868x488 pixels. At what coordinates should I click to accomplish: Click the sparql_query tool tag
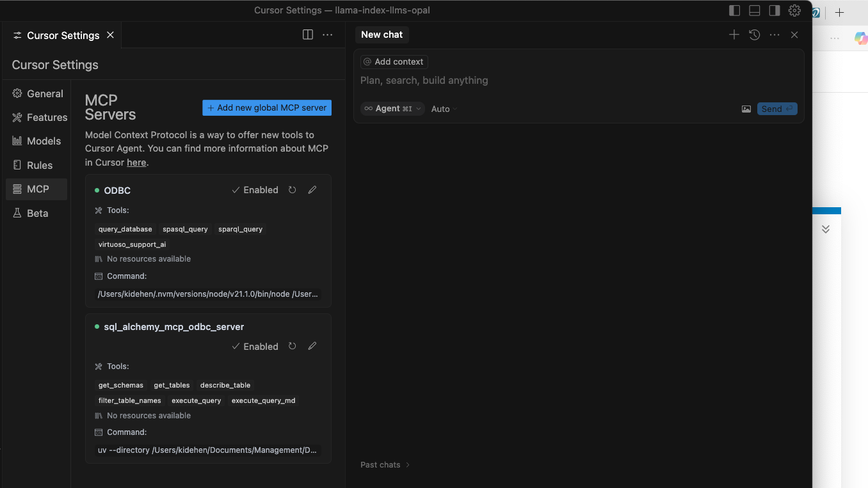pos(240,229)
